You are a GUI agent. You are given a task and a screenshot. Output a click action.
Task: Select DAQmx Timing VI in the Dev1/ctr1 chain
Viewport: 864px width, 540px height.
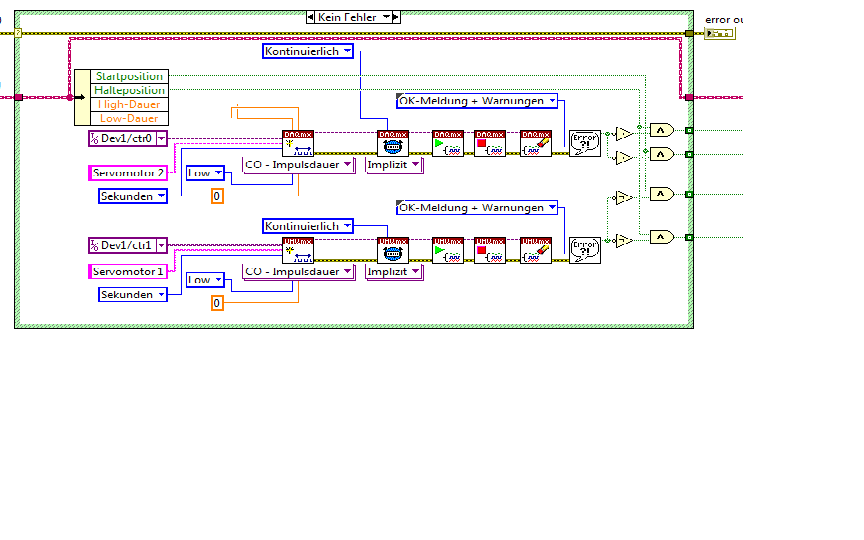point(393,251)
